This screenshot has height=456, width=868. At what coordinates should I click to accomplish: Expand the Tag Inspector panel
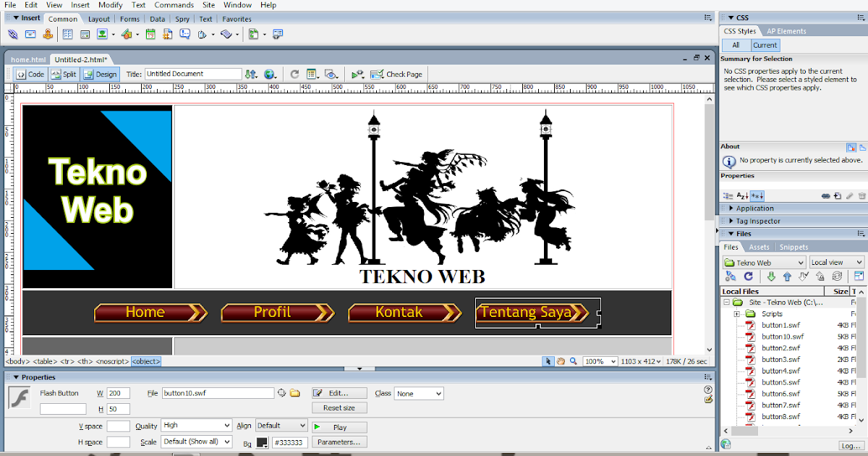(x=731, y=221)
